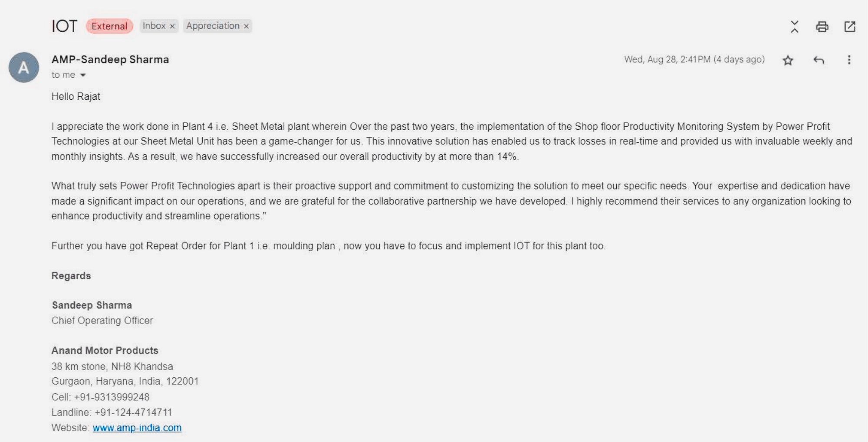
Task: Star this message
Action: click(788, 60)
